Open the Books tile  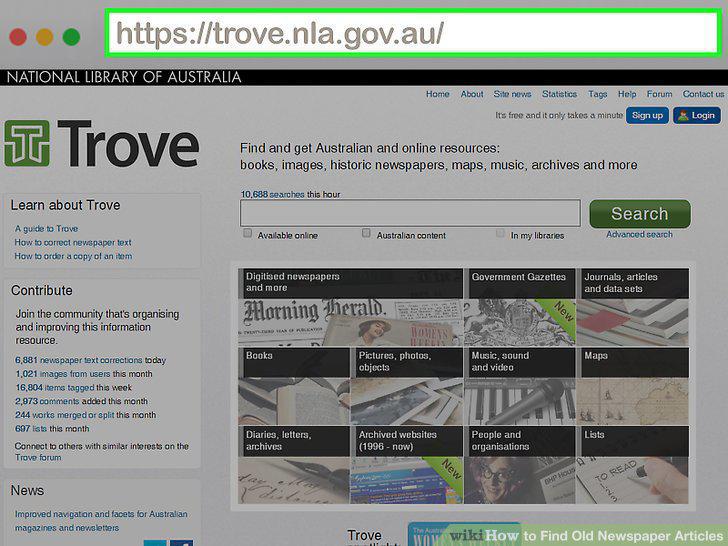pos(294,386)
